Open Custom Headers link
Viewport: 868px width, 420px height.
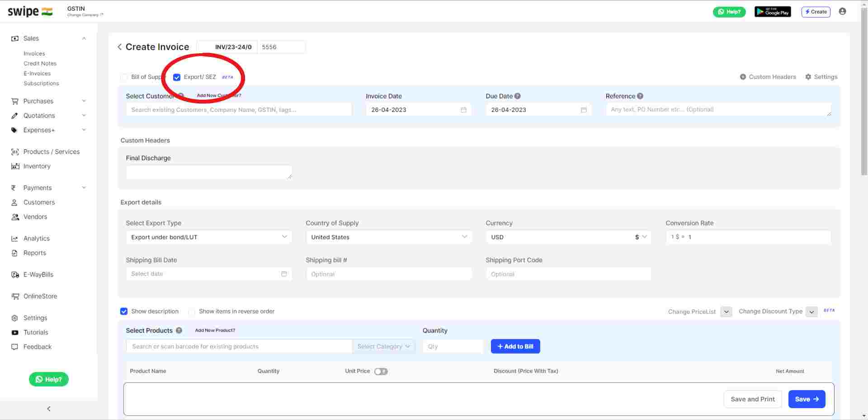click(x=768, y=77)
